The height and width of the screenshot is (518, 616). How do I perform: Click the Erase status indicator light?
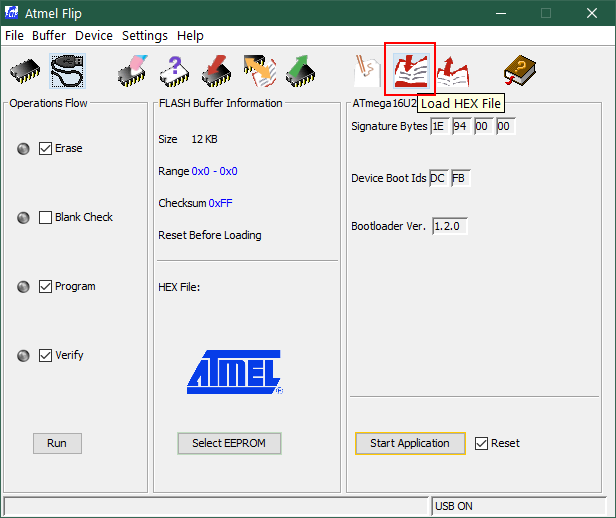click(x=23, y=149)
